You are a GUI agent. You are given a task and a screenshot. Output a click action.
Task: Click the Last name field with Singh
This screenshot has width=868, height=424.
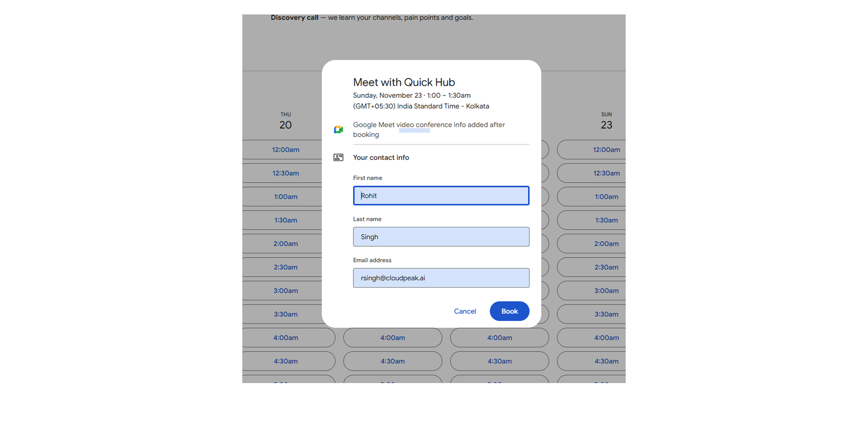[441, 237]
